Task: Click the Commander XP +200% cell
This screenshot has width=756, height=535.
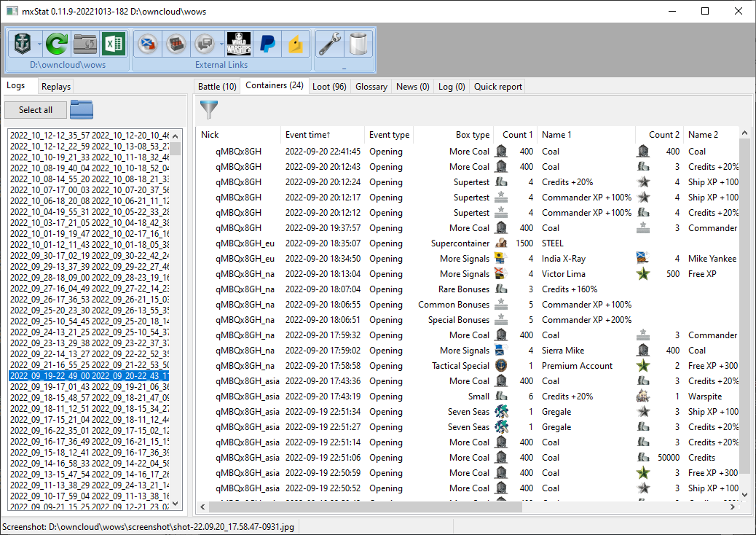Action: click(586, 319)
